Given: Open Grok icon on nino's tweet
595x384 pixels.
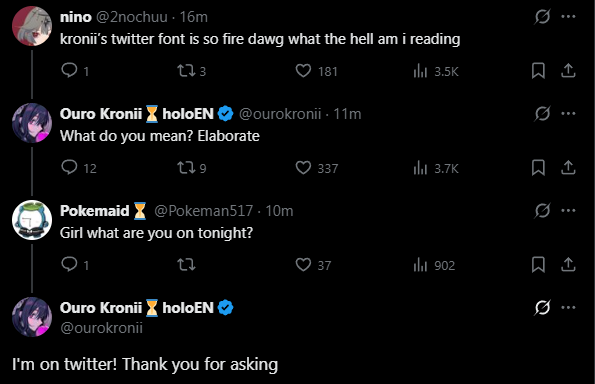Looking at the screenshot, I should (x=542, y=17).
